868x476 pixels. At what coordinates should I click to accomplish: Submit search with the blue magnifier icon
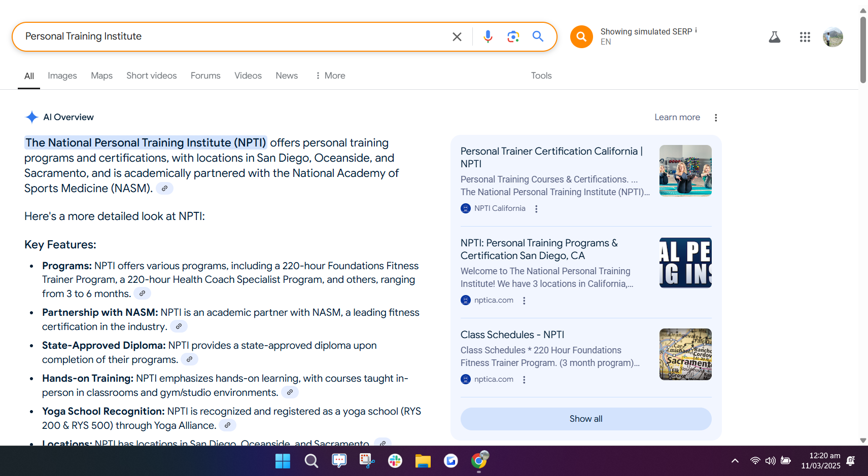point(538,36)
